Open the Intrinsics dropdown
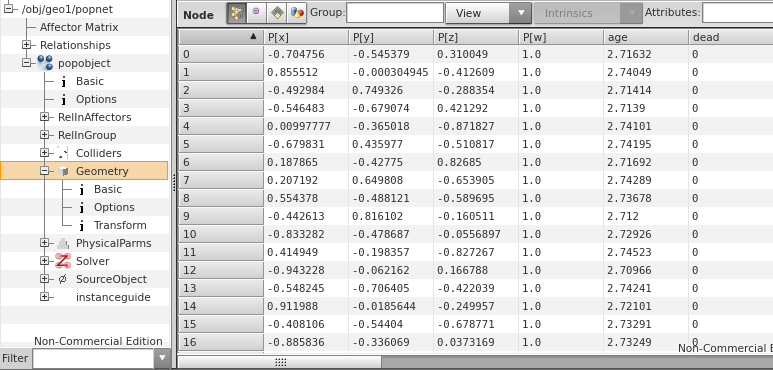773x370 pixels. 588,13
